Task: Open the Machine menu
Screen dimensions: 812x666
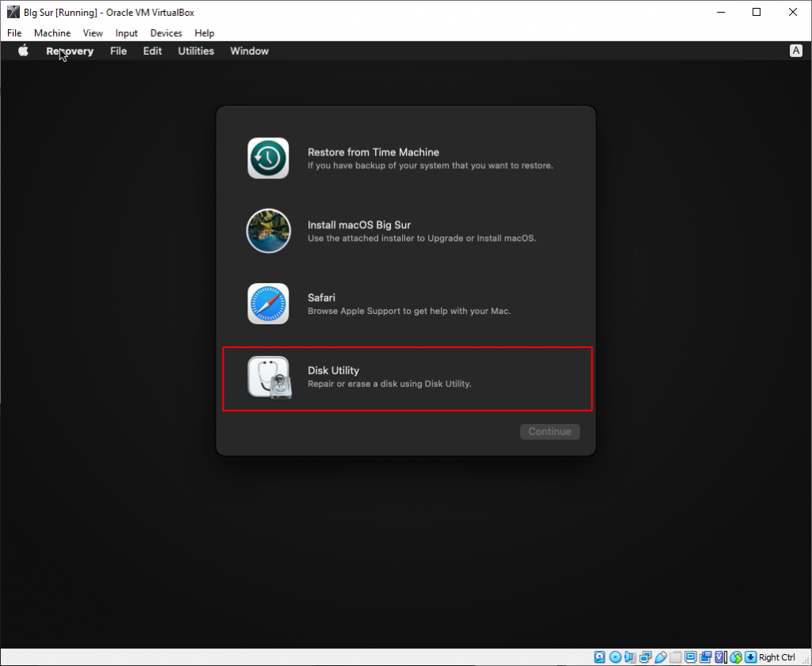Action: (x=52, y=33)
